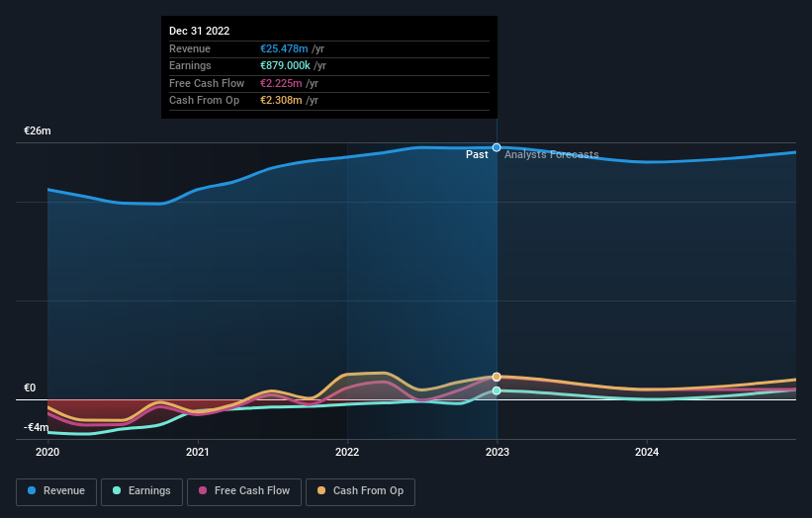Click the €2.225m free cash flow value

(281, 83)
